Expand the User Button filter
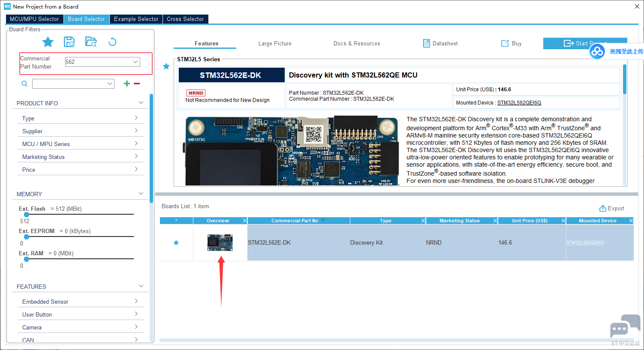 [136, 314]
